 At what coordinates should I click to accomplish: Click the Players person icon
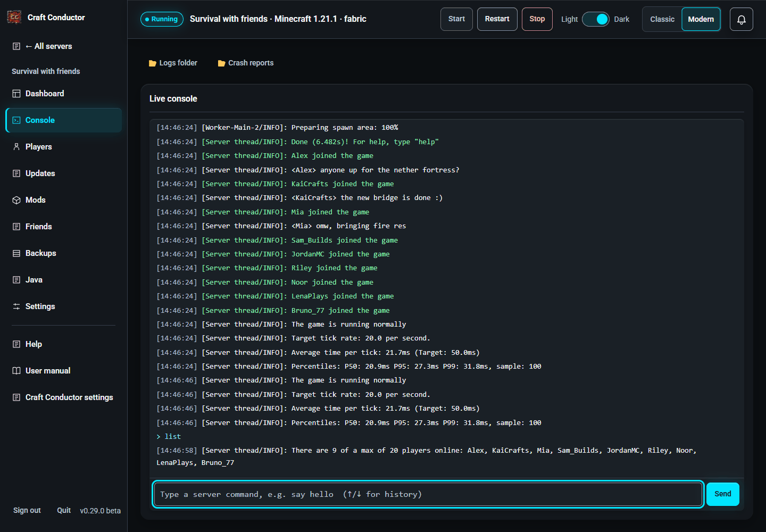coord(16,147)
